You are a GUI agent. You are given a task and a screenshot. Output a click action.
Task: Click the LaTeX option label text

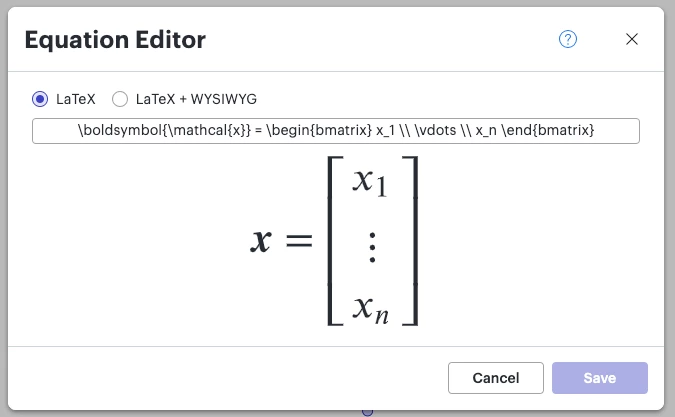[76, 99]
